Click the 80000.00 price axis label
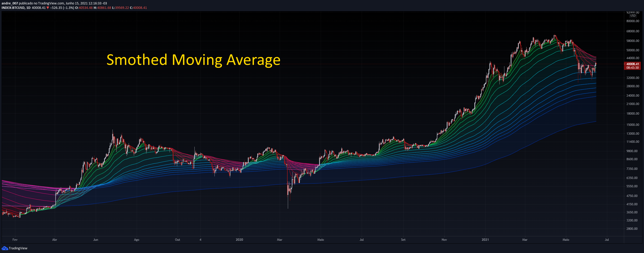This screenshot has width=644, height=253. 633,21
